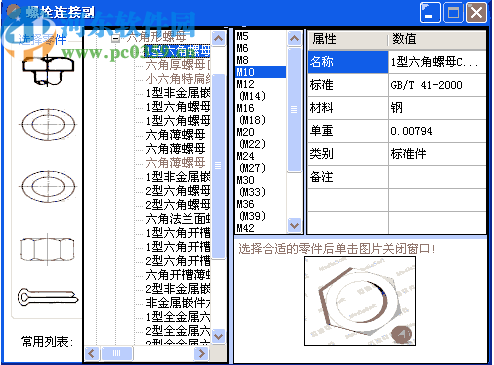
Task: Choose size M6
Action: [242, 48]
